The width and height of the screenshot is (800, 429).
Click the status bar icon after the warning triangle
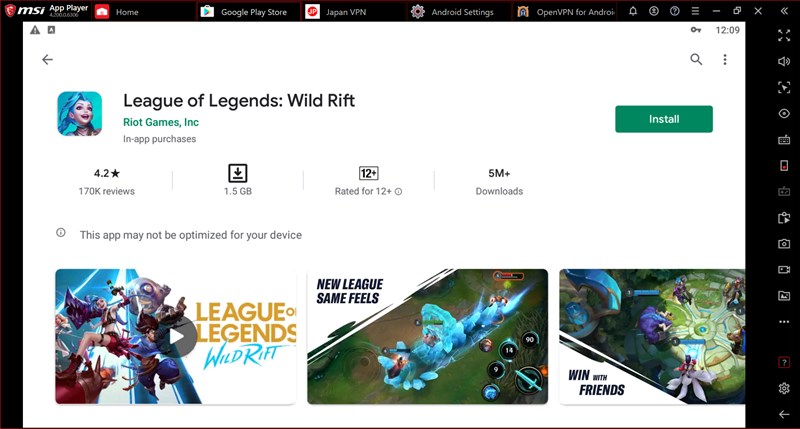click(51, 30)
